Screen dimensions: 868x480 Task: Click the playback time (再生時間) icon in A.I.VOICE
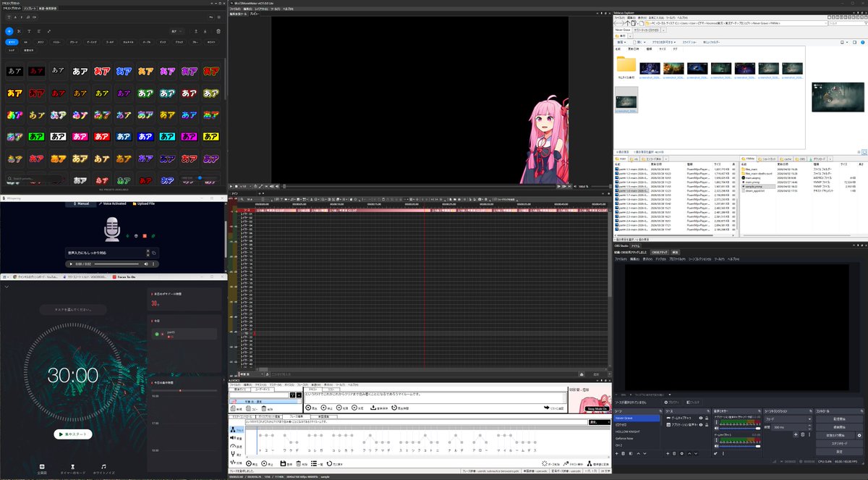pyautogui.click(x=394, y=408)
